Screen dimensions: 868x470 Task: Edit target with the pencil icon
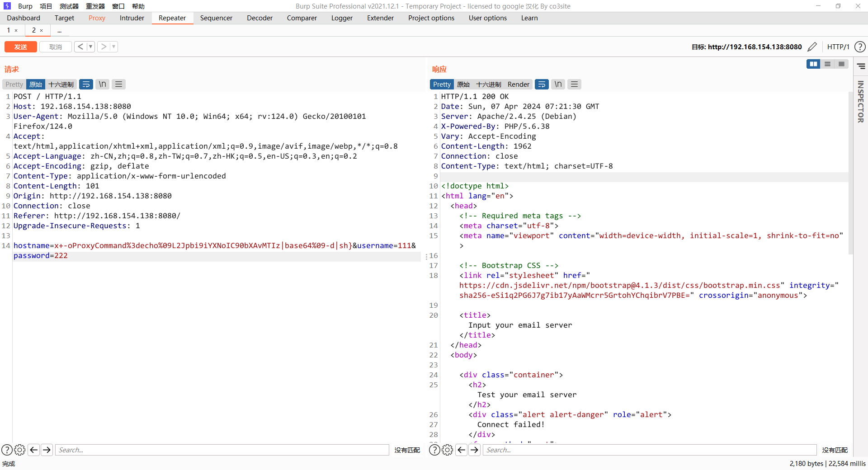click(812, 47)
